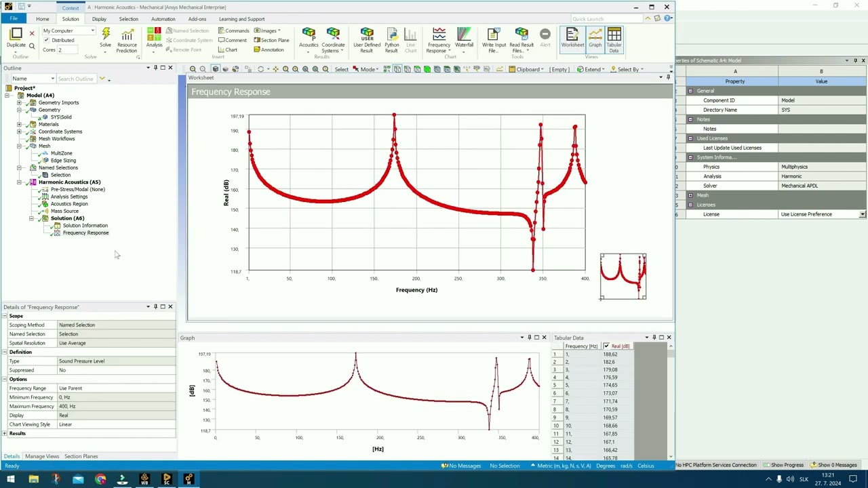Click No Messages in status bar
Screen dimensions: 868x488
tap(461, 466)
